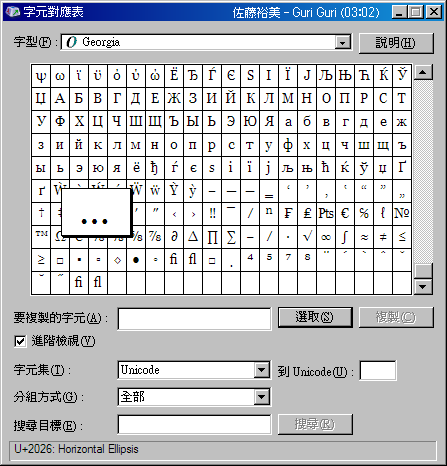Click the status text U+2026: Horizontal Ellipsis
447x466 pixels.
point(76,449)
